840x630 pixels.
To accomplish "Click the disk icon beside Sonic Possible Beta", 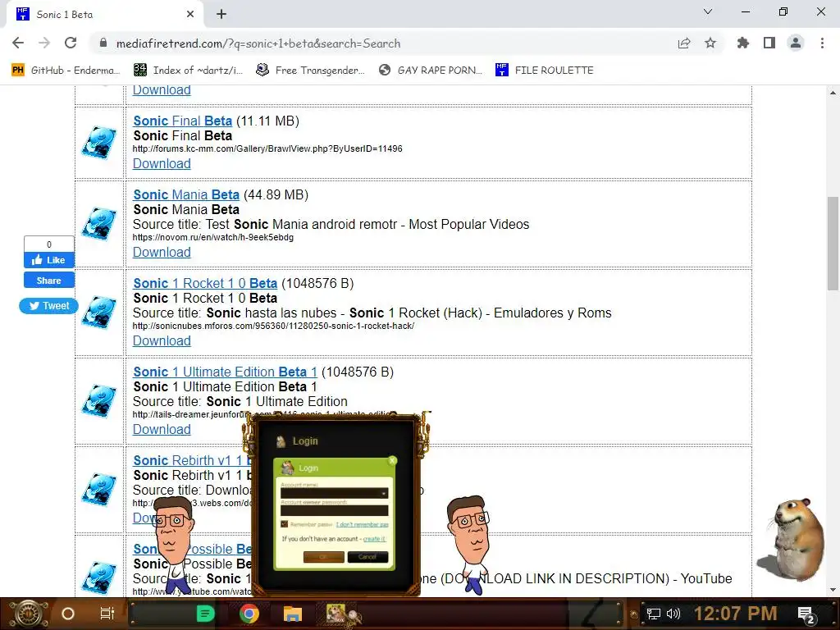I will [99, 577].
